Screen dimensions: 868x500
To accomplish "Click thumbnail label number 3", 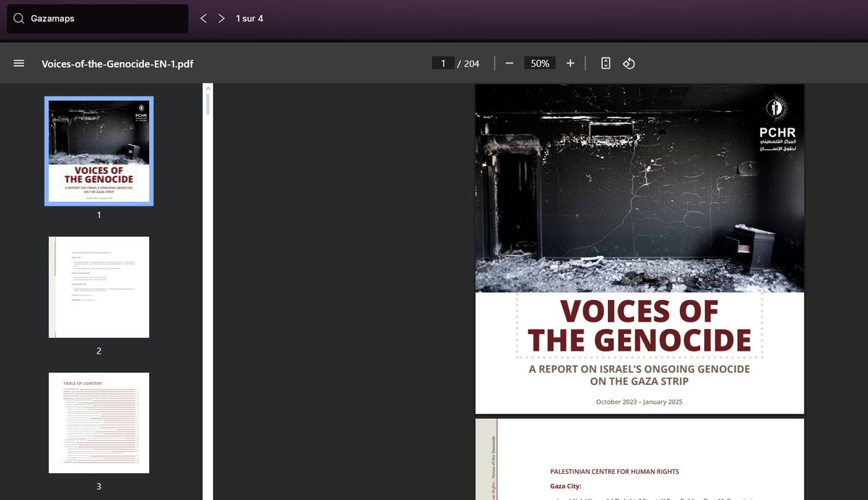I will 99,486.
